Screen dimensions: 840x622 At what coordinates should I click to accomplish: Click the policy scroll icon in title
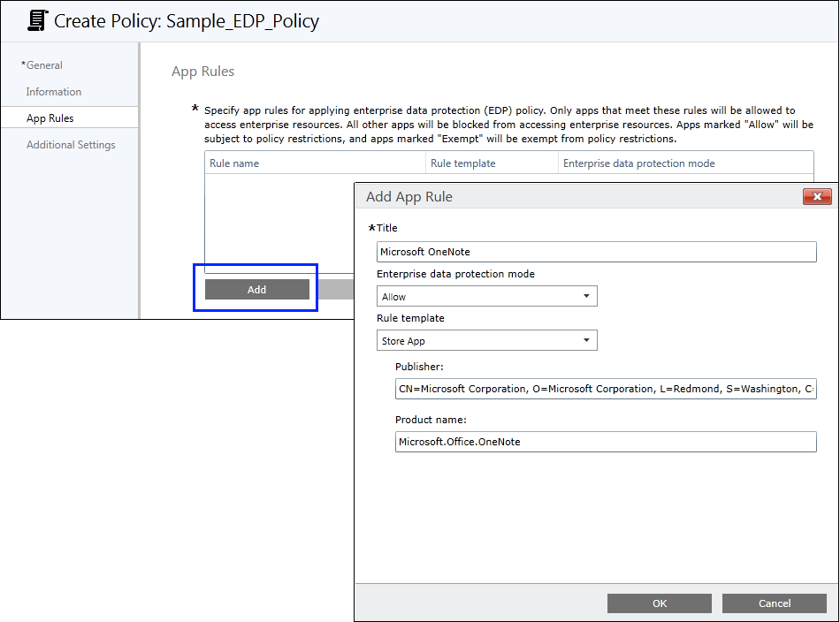click(38, 20)
